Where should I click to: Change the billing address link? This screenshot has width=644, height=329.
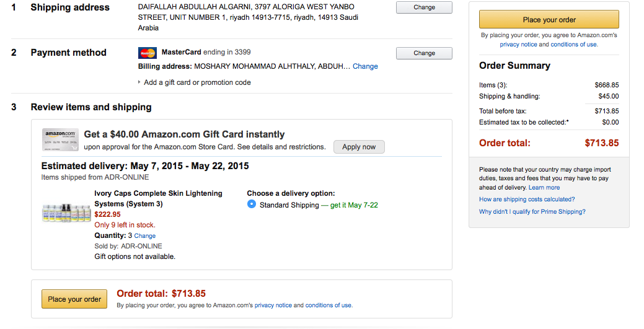tap(365, 66)
